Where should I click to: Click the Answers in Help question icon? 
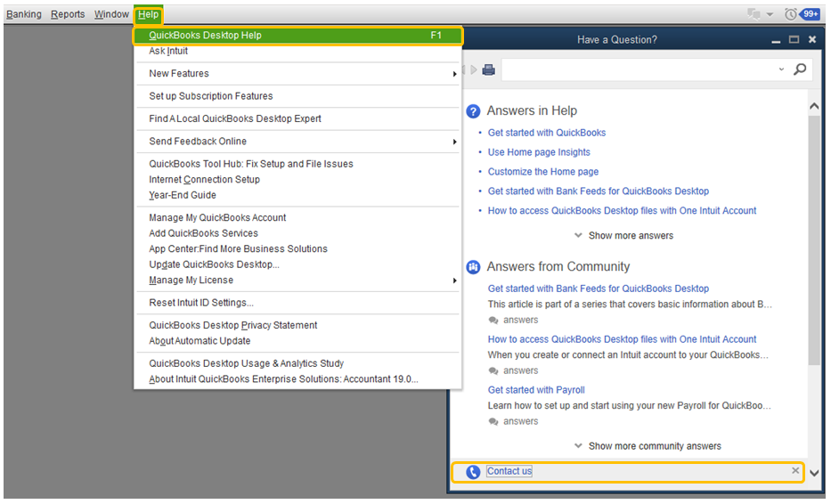473,111
